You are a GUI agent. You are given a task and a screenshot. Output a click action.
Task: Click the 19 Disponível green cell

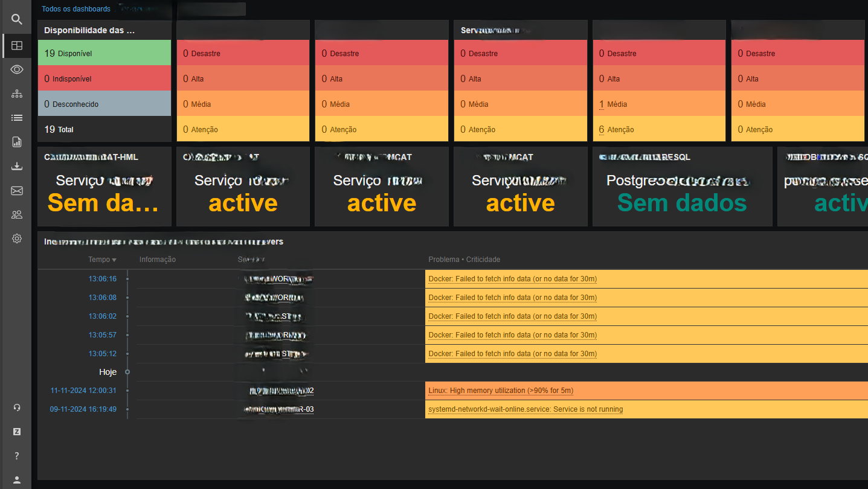coord(104,53)
